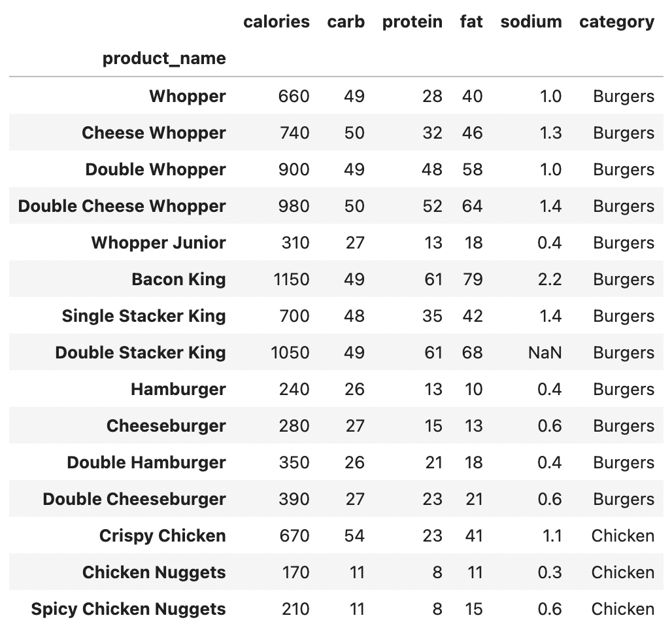Select the 2.2 sodium value cell
This screenshot has height=641, width=672.
(549, 279)
